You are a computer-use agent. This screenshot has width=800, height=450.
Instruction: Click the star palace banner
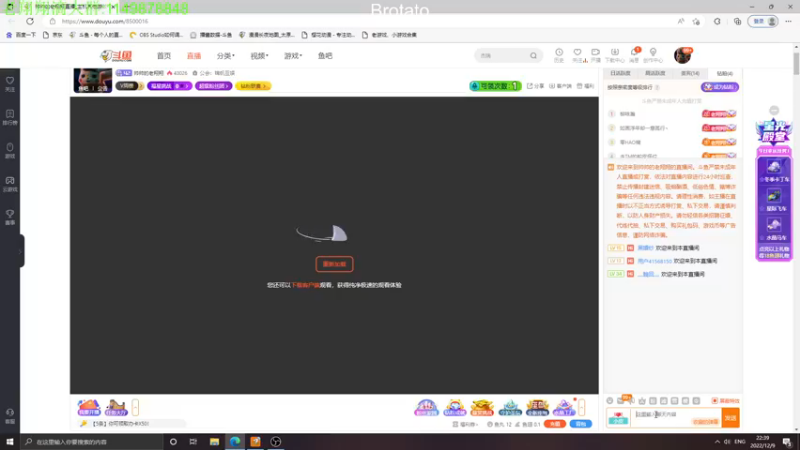pyautogui.click(x=774, y=132)
